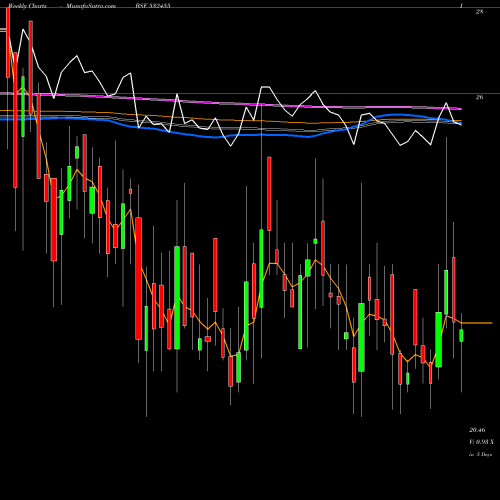The height and width of the screenshot is (500, 500).
Task: Click the last green candlestick on the right
Action: (461, 335)
